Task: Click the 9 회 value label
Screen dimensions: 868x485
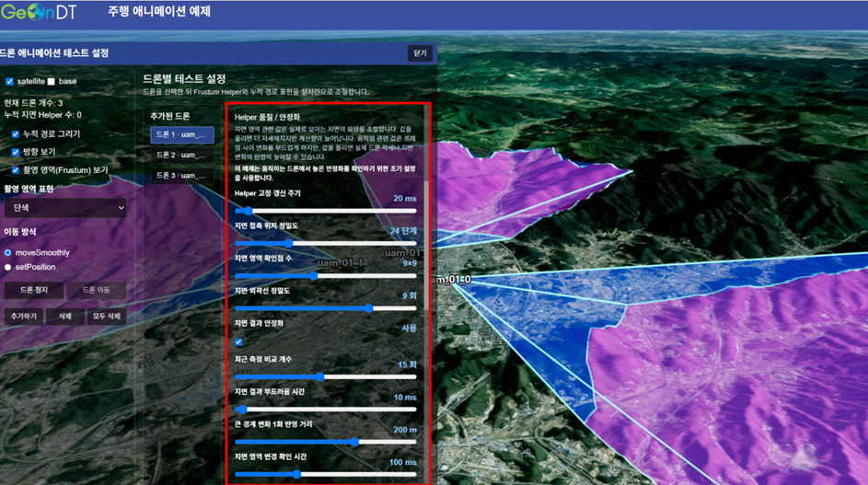Action: pos(409,295)
